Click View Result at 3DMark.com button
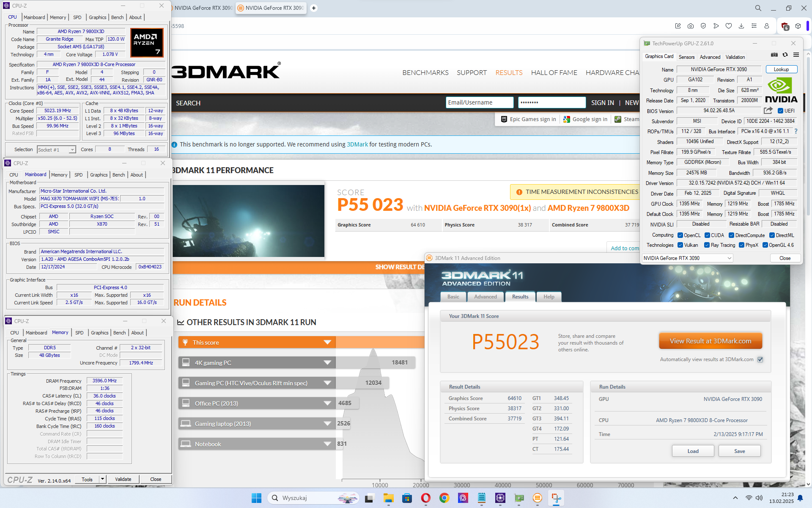The height and width of the screenshot is (508, 812). pos(710,341)
